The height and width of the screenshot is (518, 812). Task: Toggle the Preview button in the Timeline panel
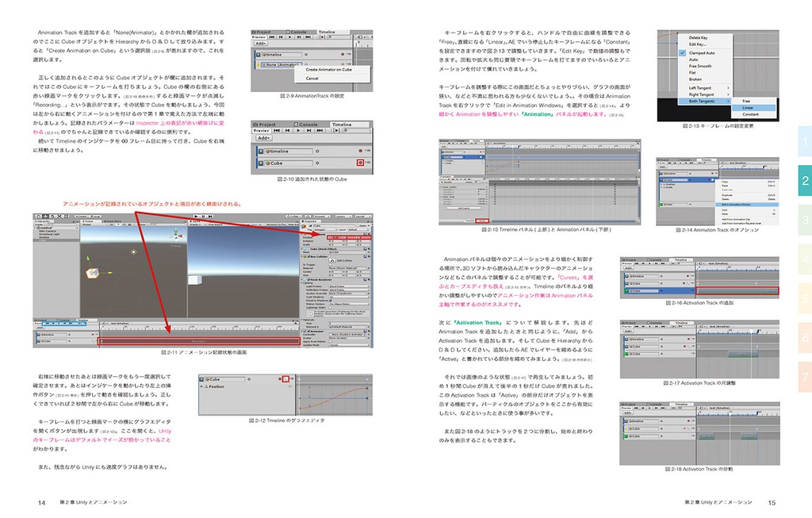(261, 130)
